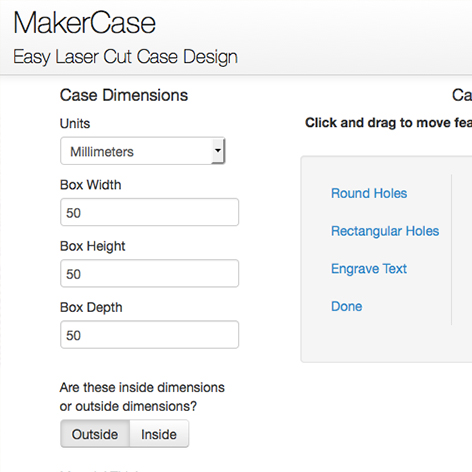Click the Box Depth label
The image size is (472, 472).
pyautogui.click(x=91, y=308)
